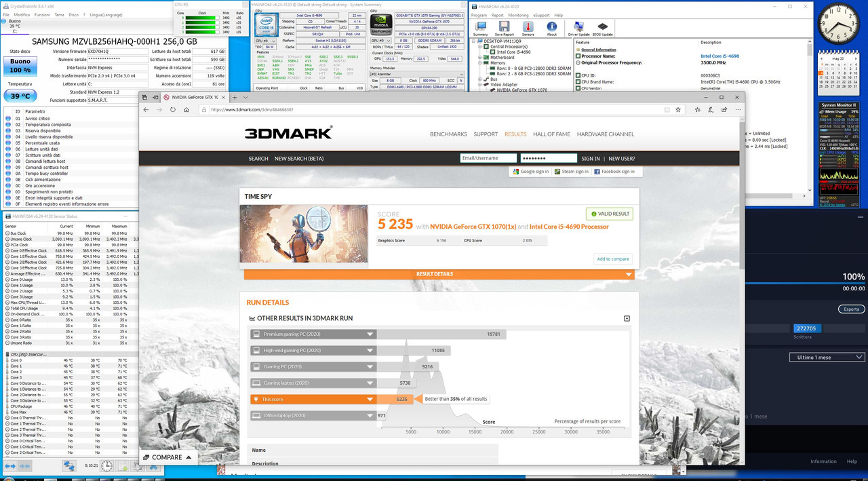Screen dimensions: 868x481
Task: Click SEARCH in the 3DMark dark bar
Action: pos(258,158)
